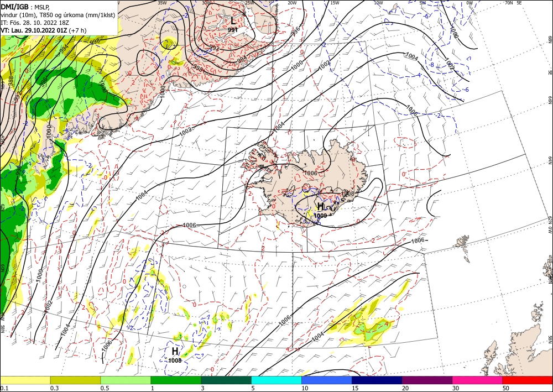Pick the cyan 5–10 legend band
This screenshot has height=392, width=553.
[276, 380]
